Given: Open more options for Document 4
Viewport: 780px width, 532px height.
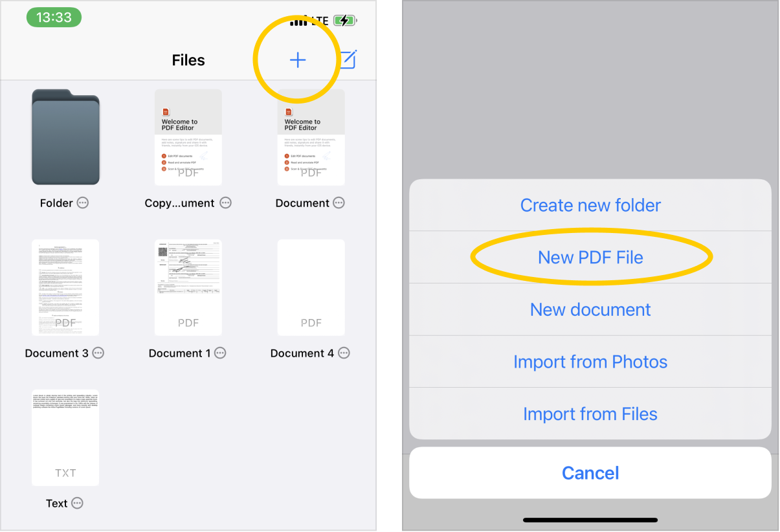Looking at the screenshot, I should pyautogui.click(x=344, y=353).
